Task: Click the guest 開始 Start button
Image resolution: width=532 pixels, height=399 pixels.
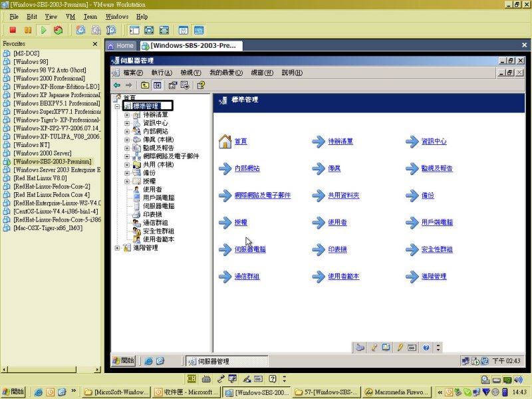Action: coord(124,360)
